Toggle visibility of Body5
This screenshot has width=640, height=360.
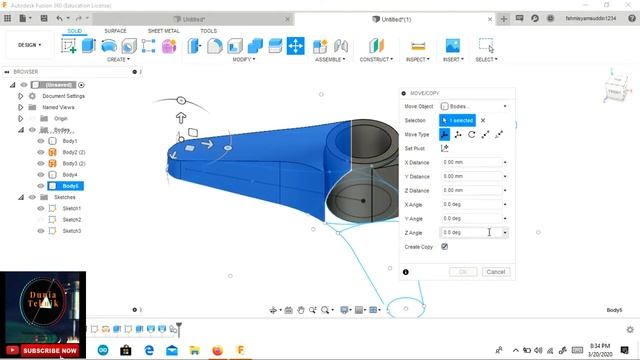40,186
